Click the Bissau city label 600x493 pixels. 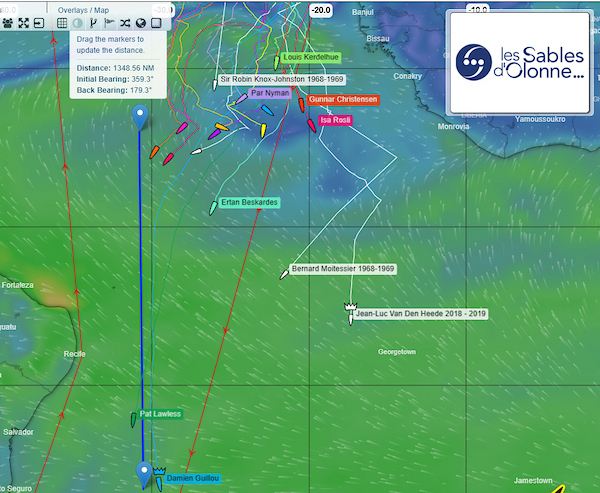click(x=378, y=39)
